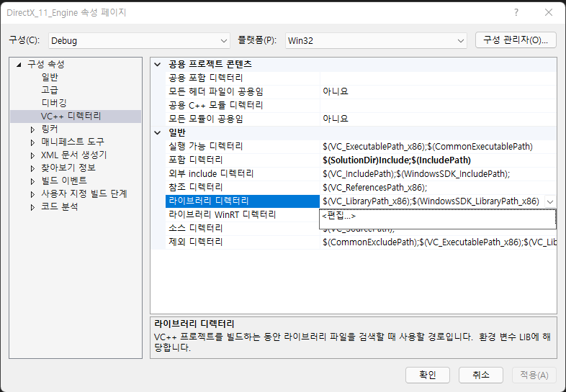Click 아니요 value for 모든 헤더 파일이 공용임
Screen dimensions: 566x392
(x=336, y=91)
